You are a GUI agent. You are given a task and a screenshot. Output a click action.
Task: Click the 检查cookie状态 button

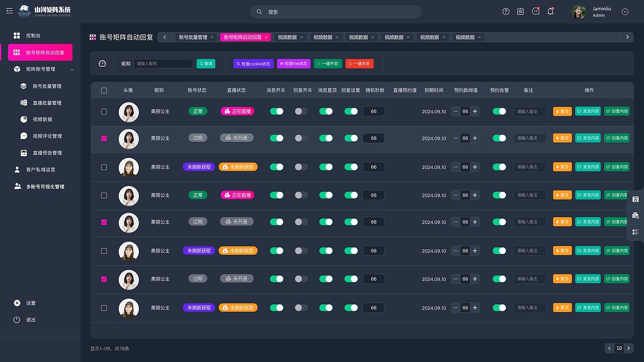[x=254, y=64]
